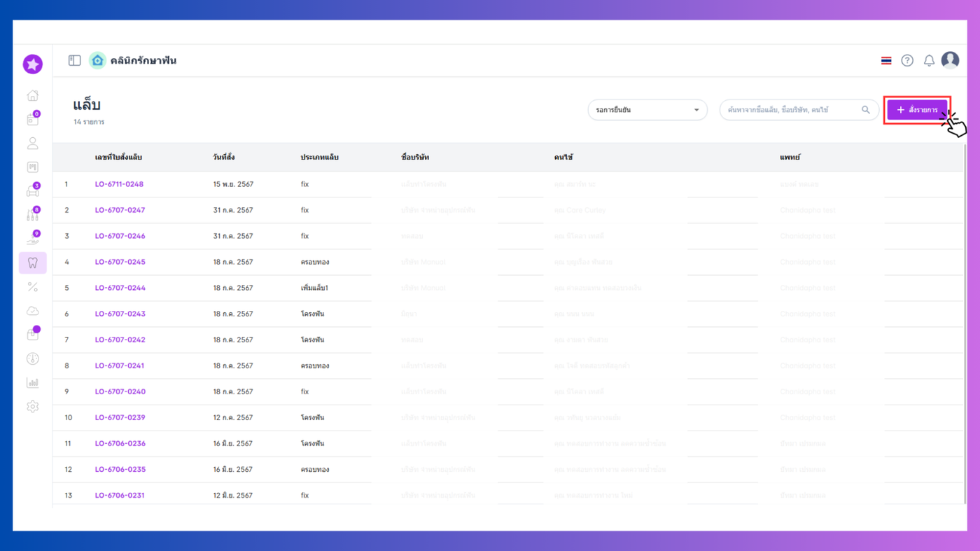Open the board icon below the person icon
The width and height of the screenshot is (980, 551).
coord(32,167)
